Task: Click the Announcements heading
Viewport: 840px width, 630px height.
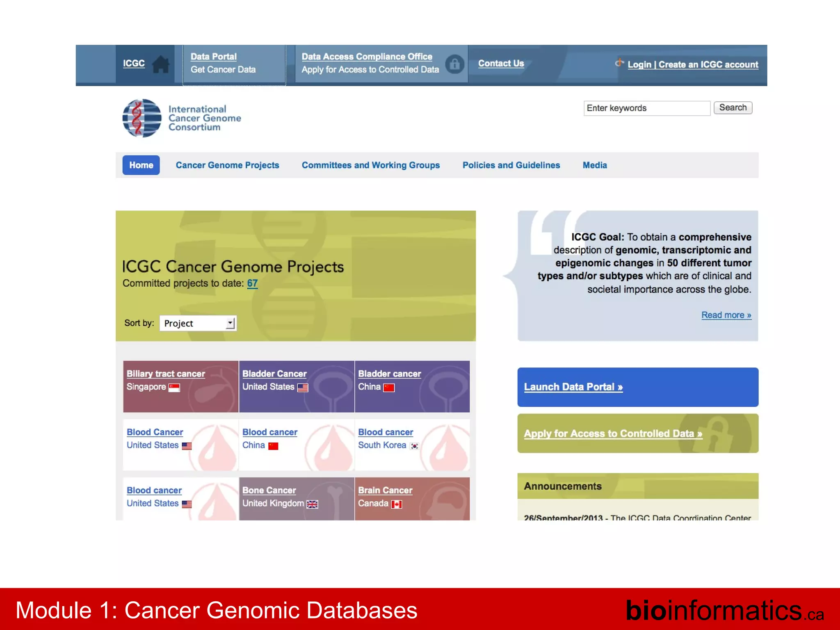Action: click(563, 486)
